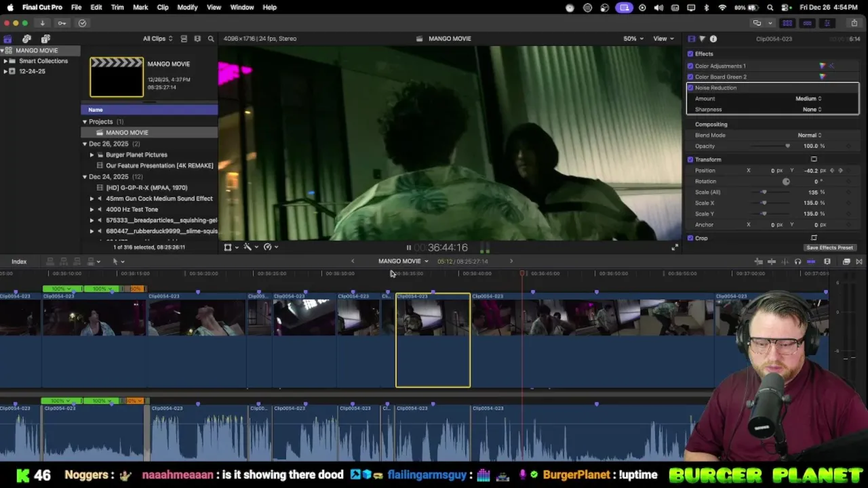Image resolution: width=868 pixels, height=488 pixels.
Task: Uncheck Color Adjustments 1 effect
Action: click(x=690, y=66)
